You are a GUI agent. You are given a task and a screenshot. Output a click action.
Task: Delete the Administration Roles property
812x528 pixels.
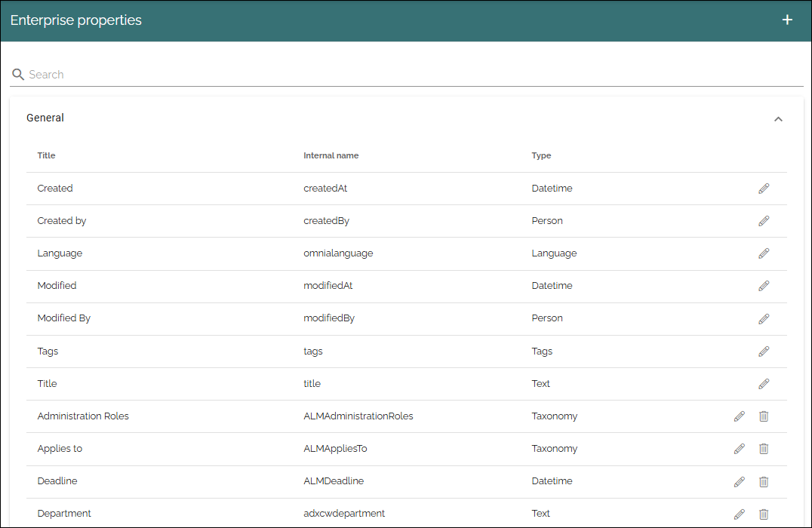tap(764, 416)
